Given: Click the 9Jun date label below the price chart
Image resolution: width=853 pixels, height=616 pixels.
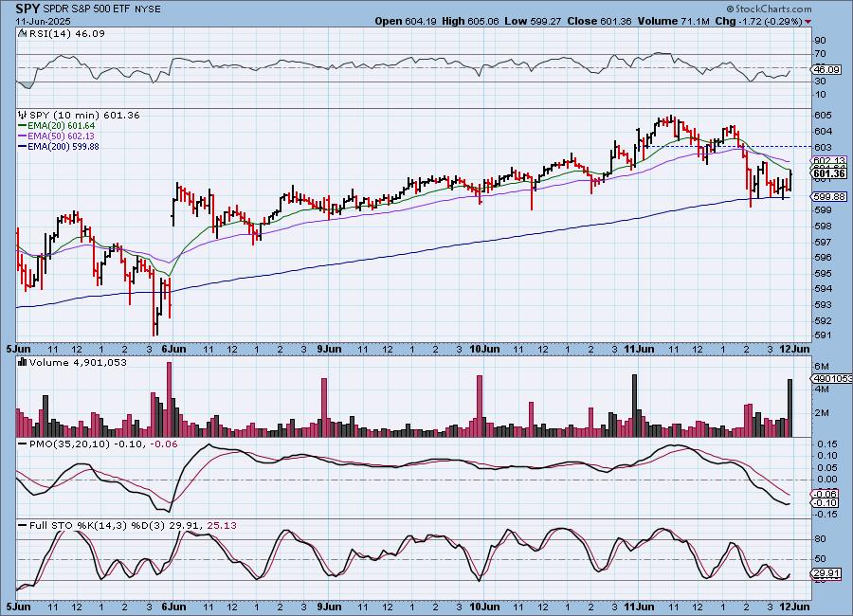Looking at the screenshot, I should pos(329,349).
